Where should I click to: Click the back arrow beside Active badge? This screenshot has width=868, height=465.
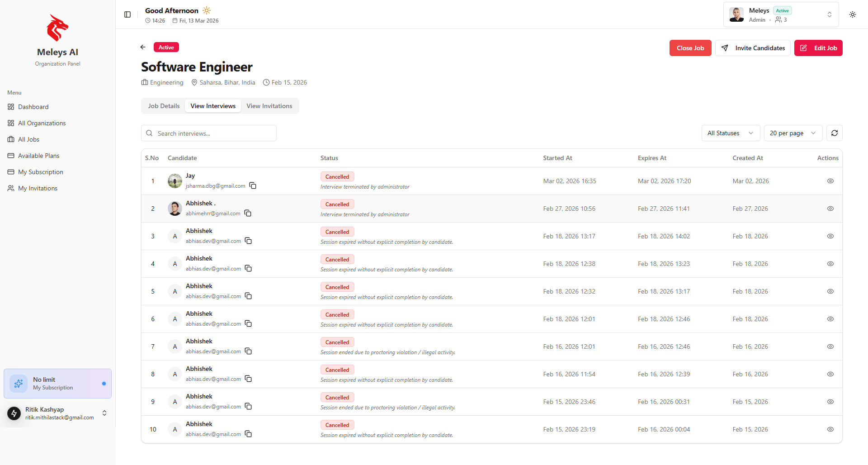click(143, 47)
